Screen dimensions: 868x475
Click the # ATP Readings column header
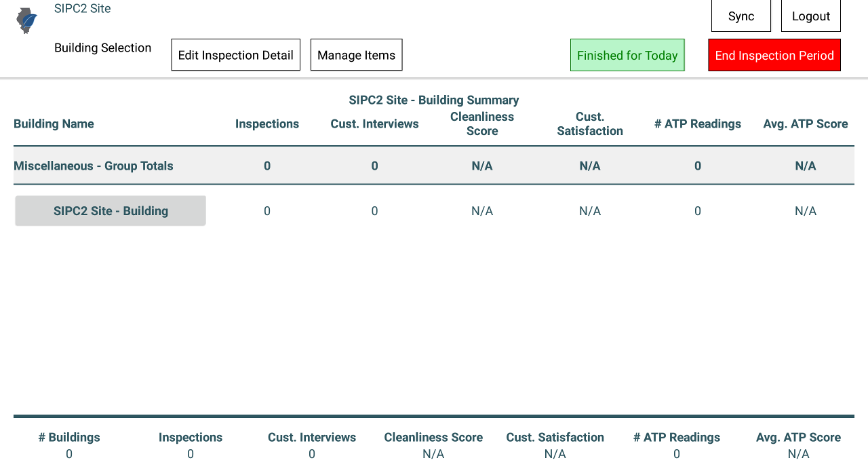click(x=697, y=124)
